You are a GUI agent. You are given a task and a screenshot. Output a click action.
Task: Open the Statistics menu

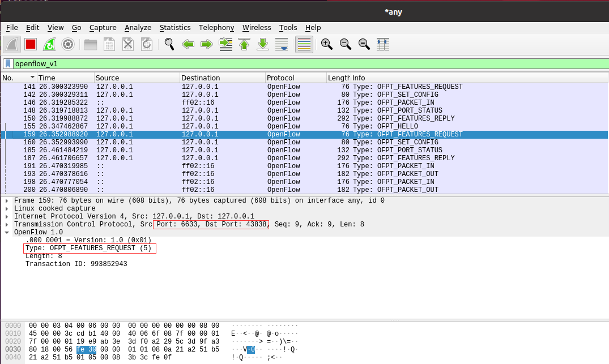coord(175,28)
